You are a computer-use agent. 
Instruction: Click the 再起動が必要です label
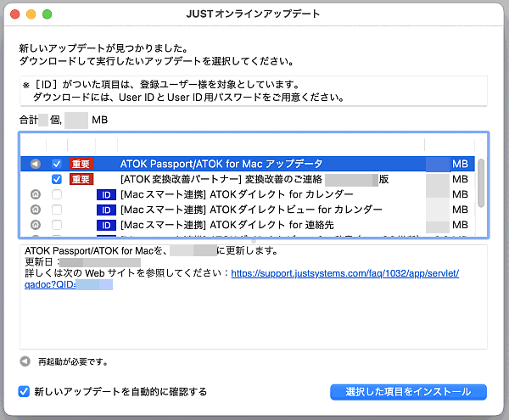[73, 361]
